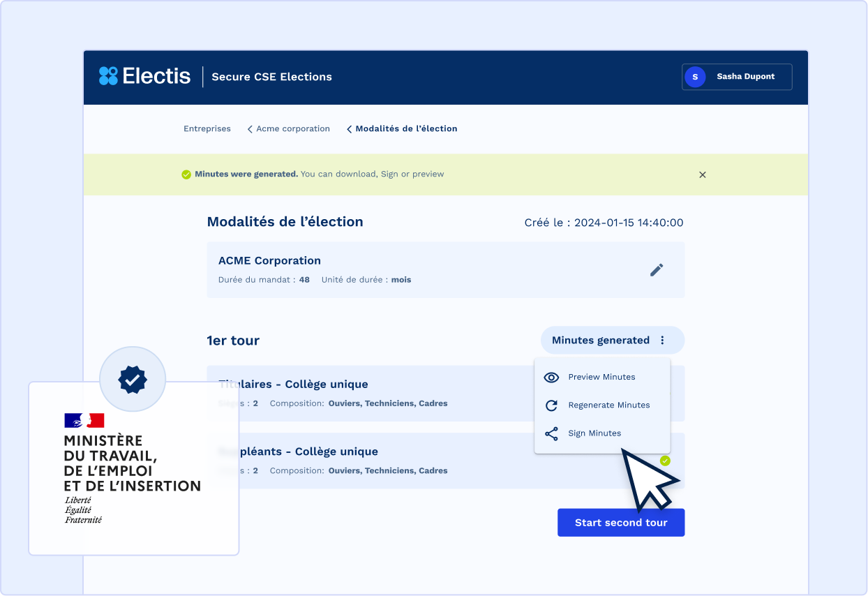Click the verified badge icon above the ministry card
868x596 pixels.
click(x=133, y=380)
